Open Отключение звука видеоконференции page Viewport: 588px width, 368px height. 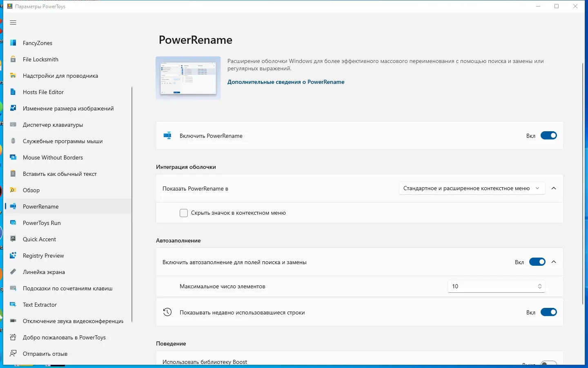[x=68, y=321]
